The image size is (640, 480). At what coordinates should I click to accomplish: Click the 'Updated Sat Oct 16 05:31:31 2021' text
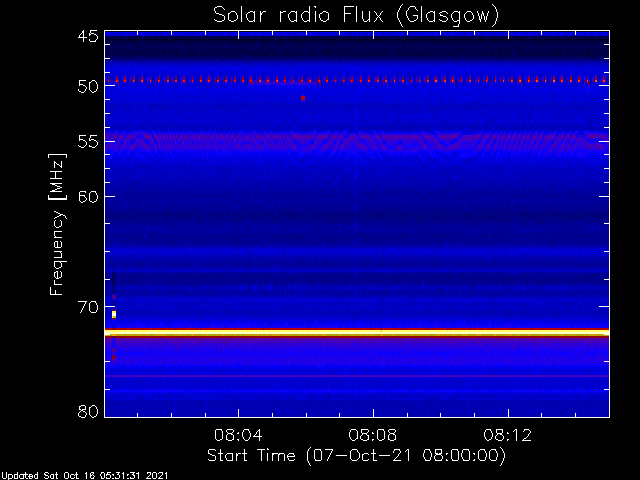coord(84,476)
